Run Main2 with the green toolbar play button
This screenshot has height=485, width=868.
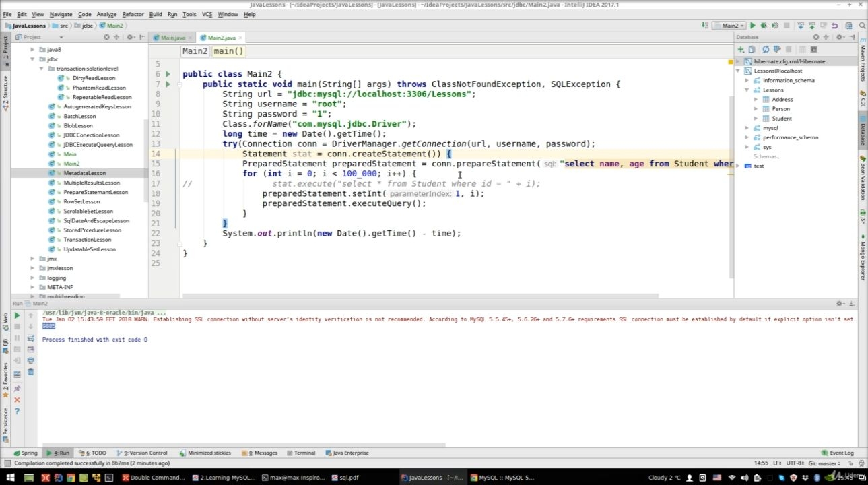(x=753, y=26)
